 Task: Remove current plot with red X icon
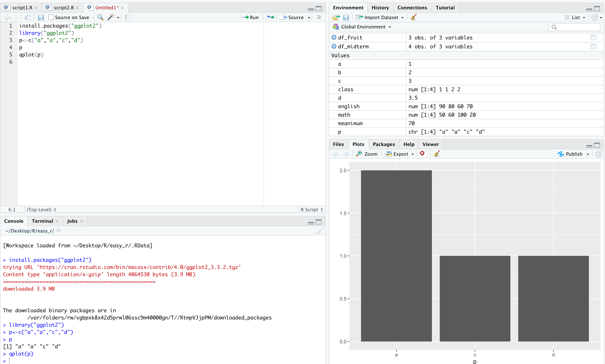coord(422,154)
